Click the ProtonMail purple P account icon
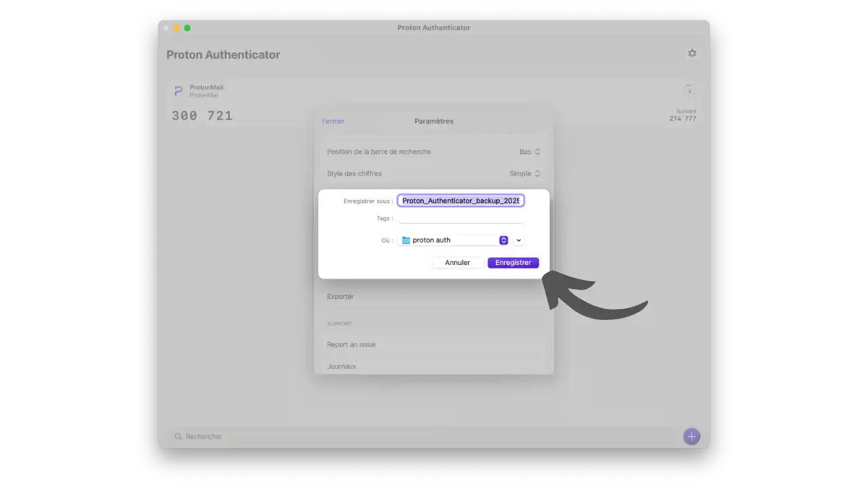The height and width of the screenshot is (488, 868). point(178,90)
